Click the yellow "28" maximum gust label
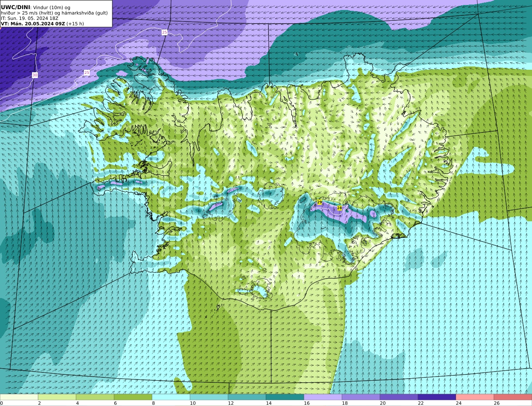The image size is (532, 406). point(340,208)
